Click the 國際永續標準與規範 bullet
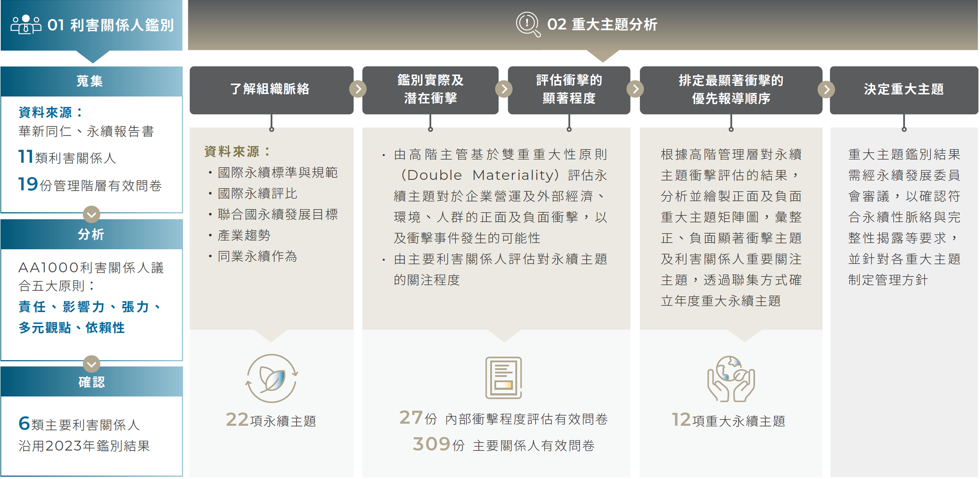 [273, 173]
